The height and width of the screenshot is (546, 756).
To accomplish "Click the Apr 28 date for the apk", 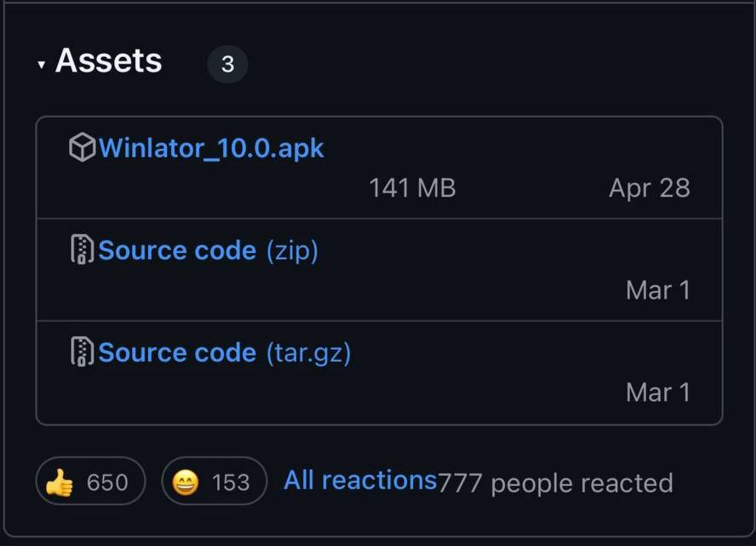I will (650, 187).
